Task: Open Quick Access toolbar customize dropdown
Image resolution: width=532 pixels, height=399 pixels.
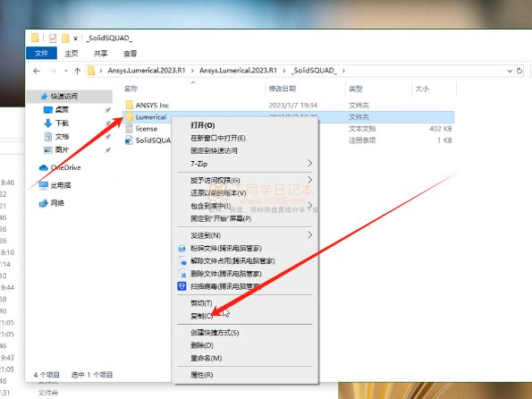Action: point(75,38)
